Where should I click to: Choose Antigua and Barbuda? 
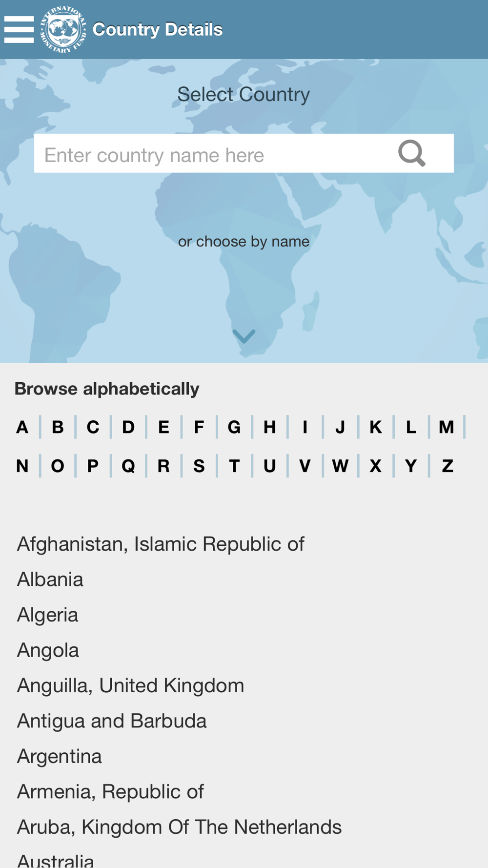coord(112,721)
